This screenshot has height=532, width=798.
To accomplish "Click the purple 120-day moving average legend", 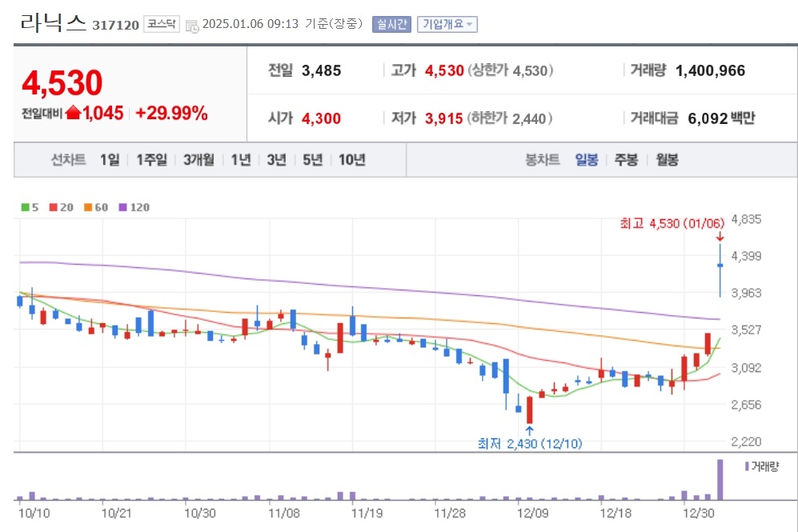I will 134,207.
